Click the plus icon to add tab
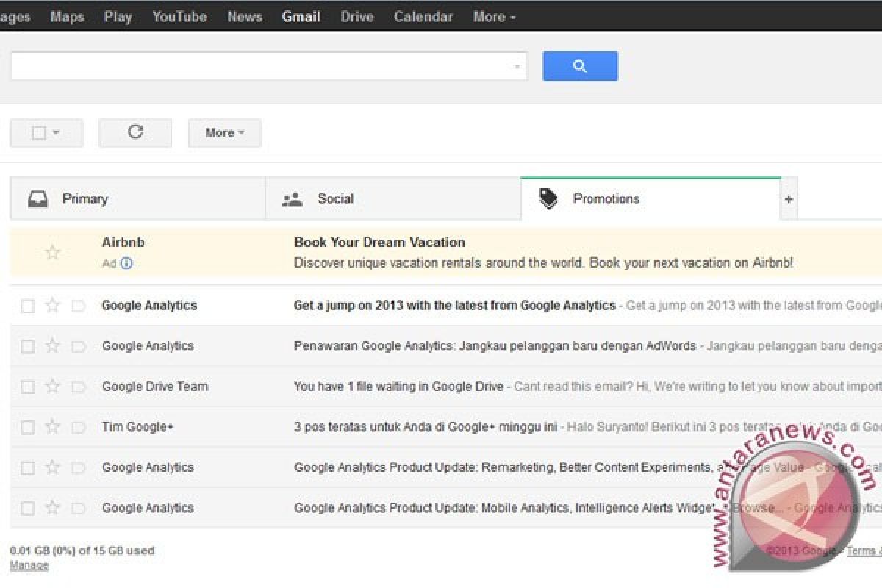This screenshot has height=588, width=882. click(789, 199)
